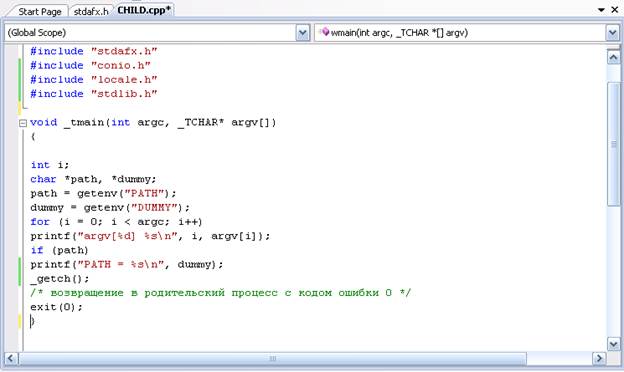This screenshot has height=372, width=624.
Task: Click the "if (path)" line
Action: click(59, 251)
